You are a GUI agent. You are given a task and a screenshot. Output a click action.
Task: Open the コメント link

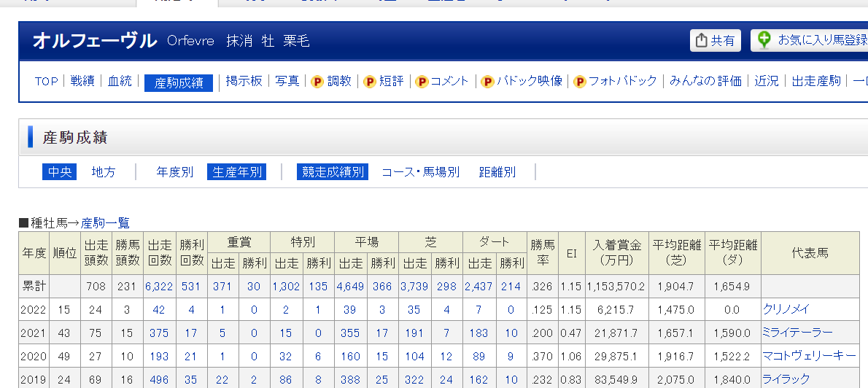[x=449, y=82]
